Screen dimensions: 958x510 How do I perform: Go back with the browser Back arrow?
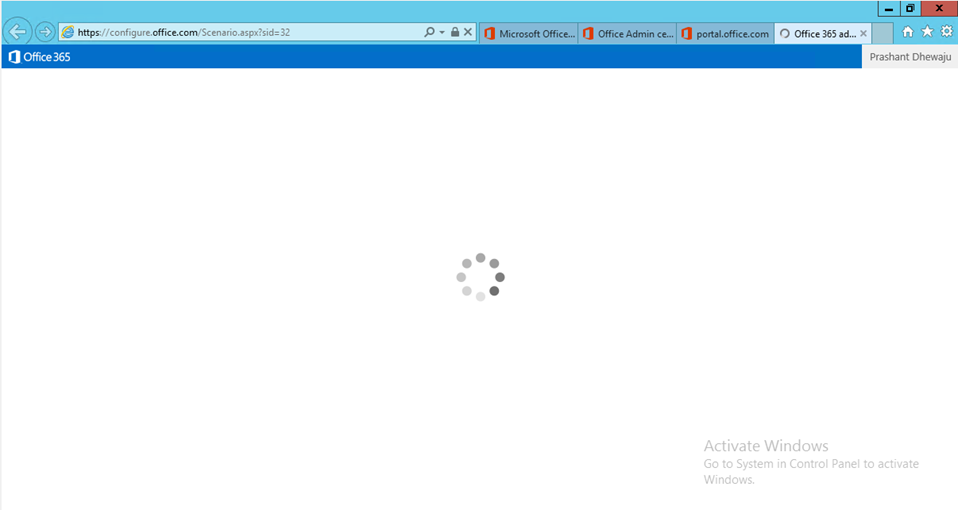pyautogui.click(x=18, y=32)
